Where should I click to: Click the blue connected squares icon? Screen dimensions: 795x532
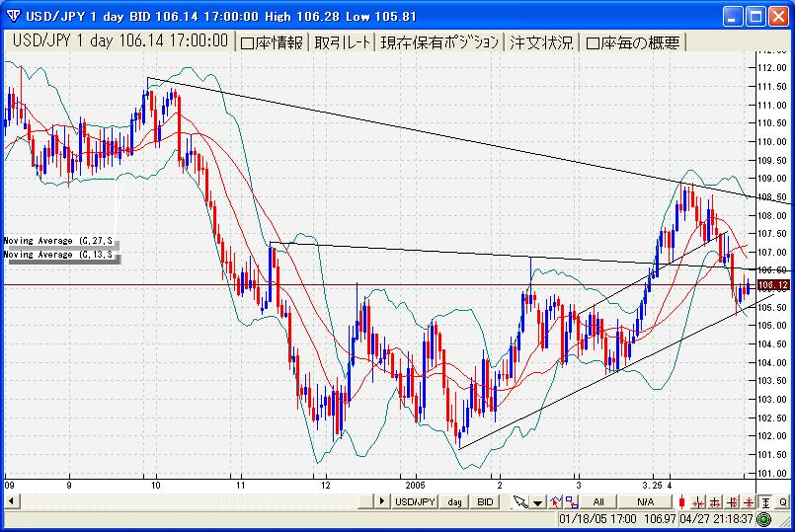(572, 502)
